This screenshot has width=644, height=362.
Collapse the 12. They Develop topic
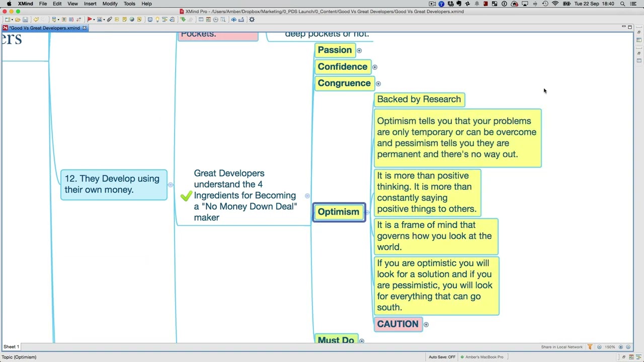click(171, 185)
